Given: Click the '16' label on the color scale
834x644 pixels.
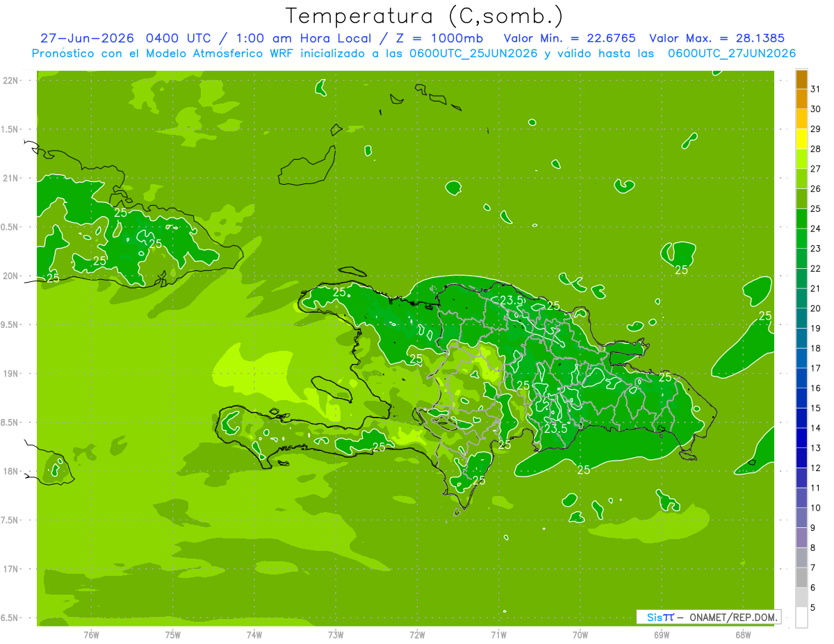Looking at the screenshot, I should (815, 388).
